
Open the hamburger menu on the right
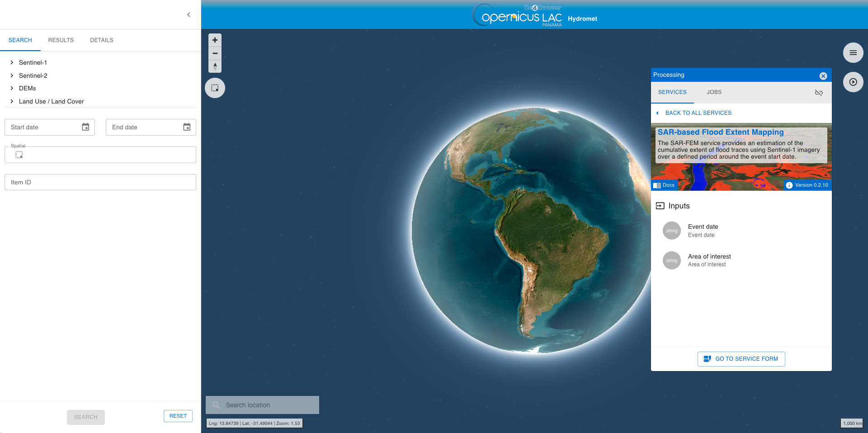[853, 53]
